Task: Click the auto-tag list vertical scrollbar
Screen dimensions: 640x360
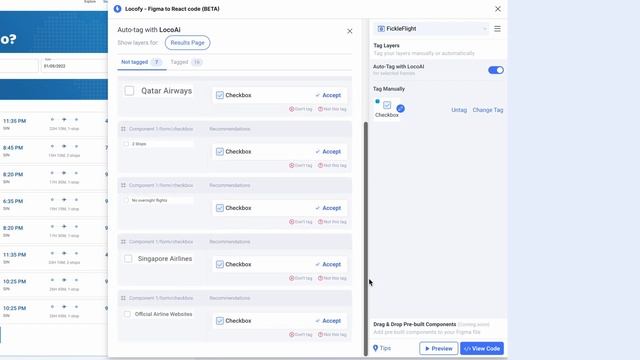Action: click(366, 239)
